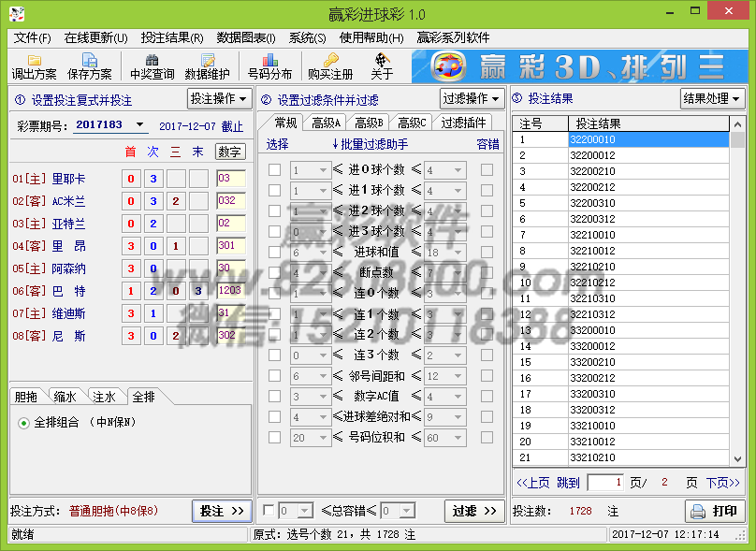756x551 pixels.
Task: Enable the 进球和值 filter checkbox
Action: tap(274, 253)
